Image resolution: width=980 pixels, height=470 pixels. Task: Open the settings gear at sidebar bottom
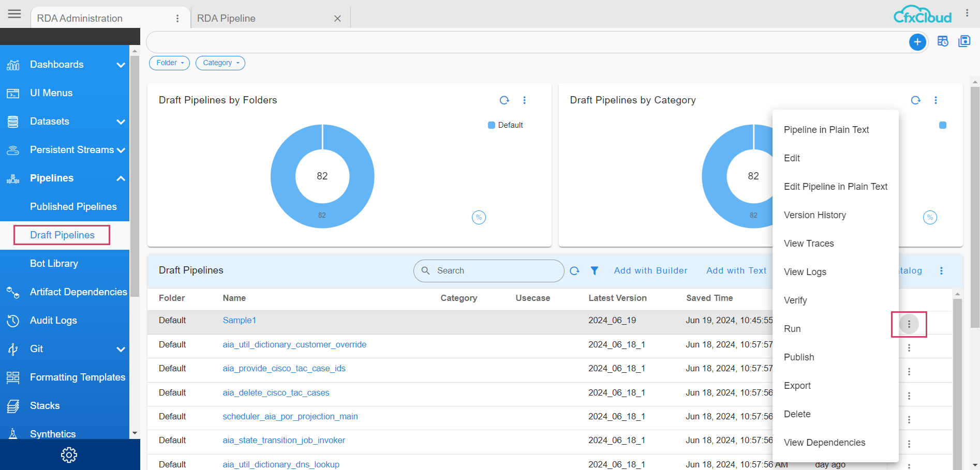click(x=69, y=455)
